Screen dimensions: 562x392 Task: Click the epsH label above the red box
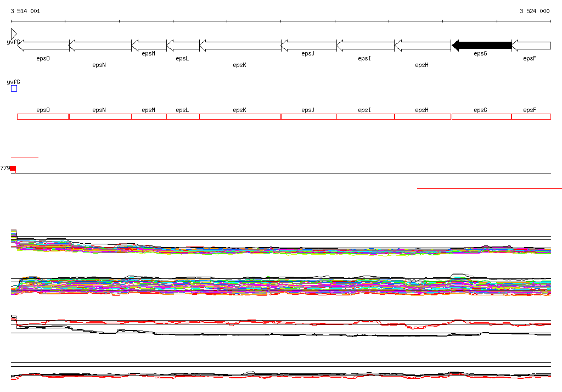click(x=422, y=110)
